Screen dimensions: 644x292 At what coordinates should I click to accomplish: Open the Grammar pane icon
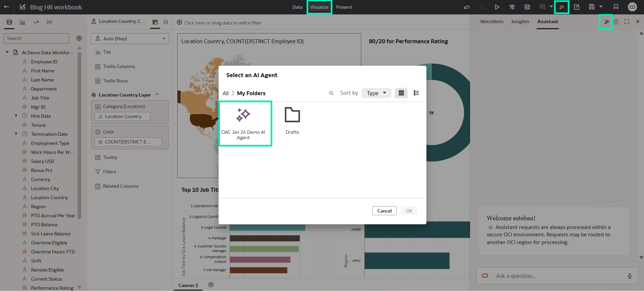pyautogui.click(x=155, y=22)
